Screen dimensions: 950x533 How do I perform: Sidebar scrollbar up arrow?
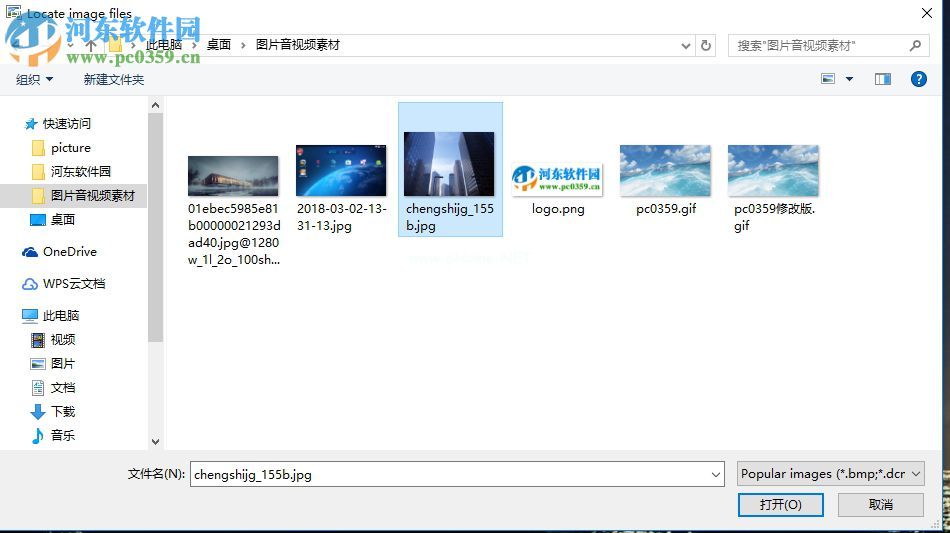(x=155, y=105)
